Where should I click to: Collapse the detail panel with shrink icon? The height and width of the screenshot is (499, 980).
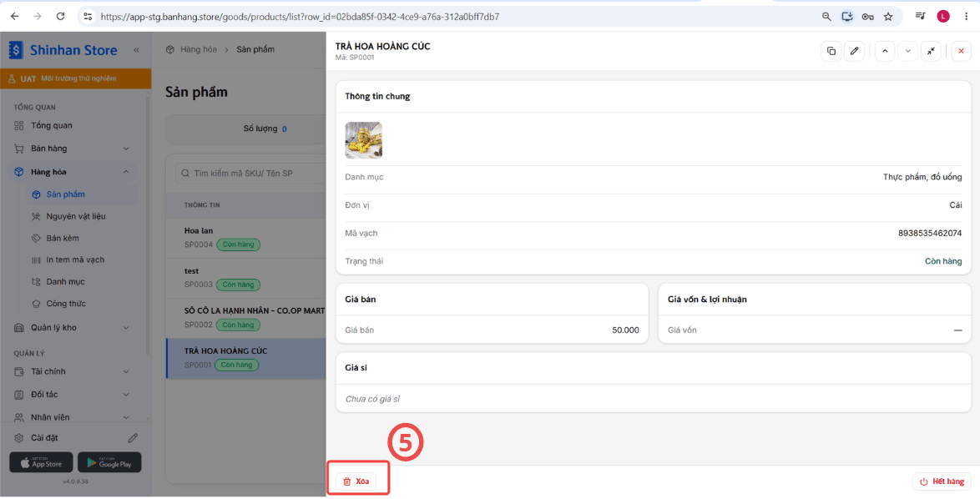[931, 51]
